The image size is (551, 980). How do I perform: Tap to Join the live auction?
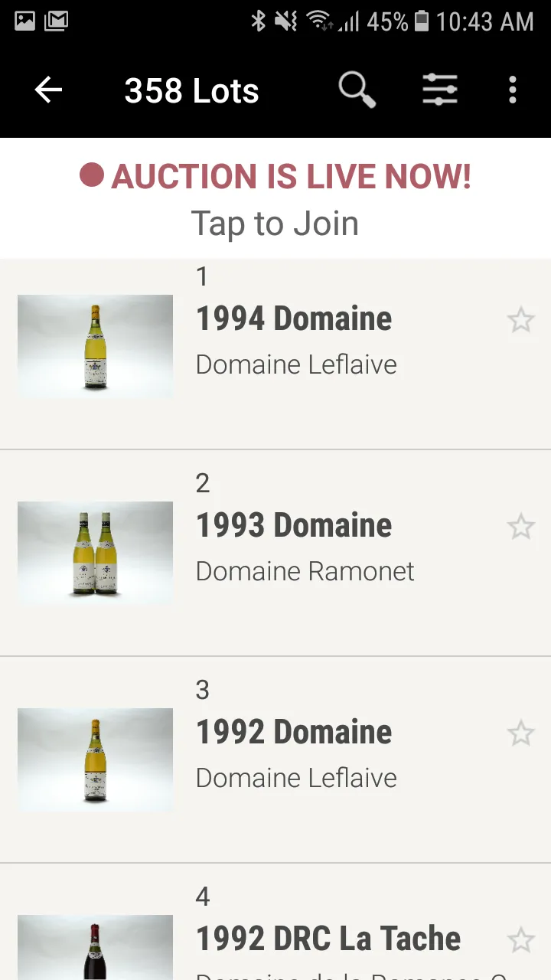coord(275,224)
